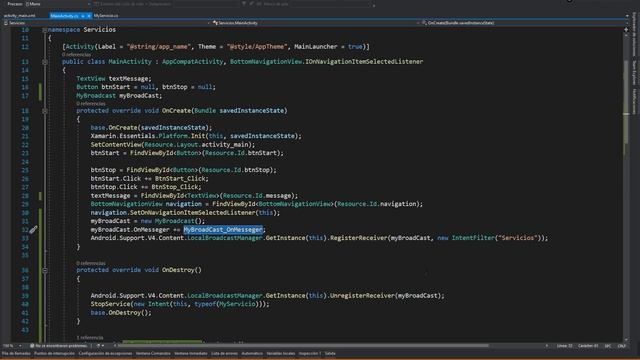Open the Ventana Comandos tab
Image resolution: width=640 pixels, height=360 pixels.
pyautogui.click(x=153, y=353)
